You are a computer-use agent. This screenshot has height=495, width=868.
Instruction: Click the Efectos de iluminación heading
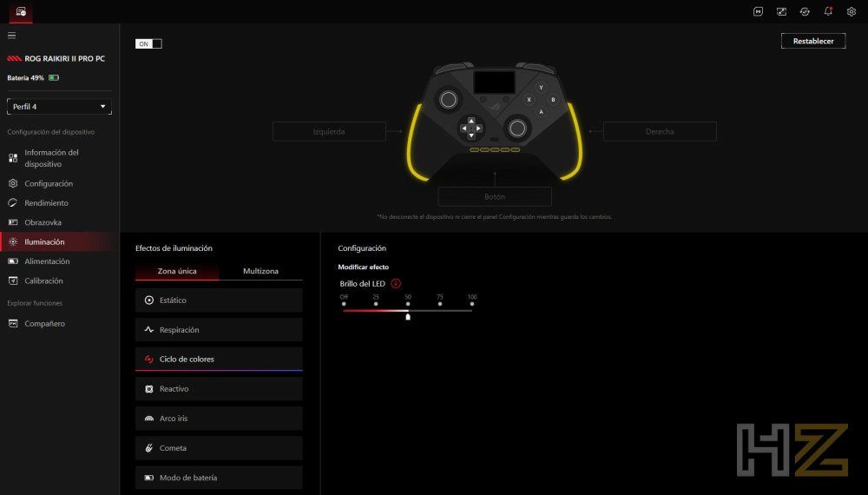[174, 248]
